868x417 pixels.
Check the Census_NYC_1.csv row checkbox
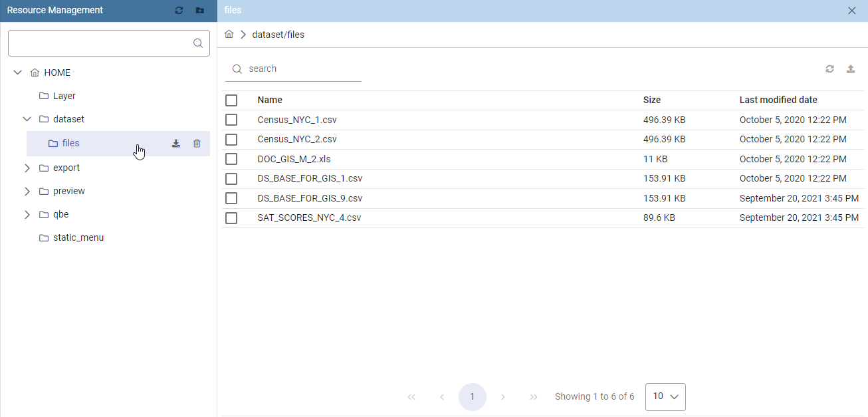(231, 120)
